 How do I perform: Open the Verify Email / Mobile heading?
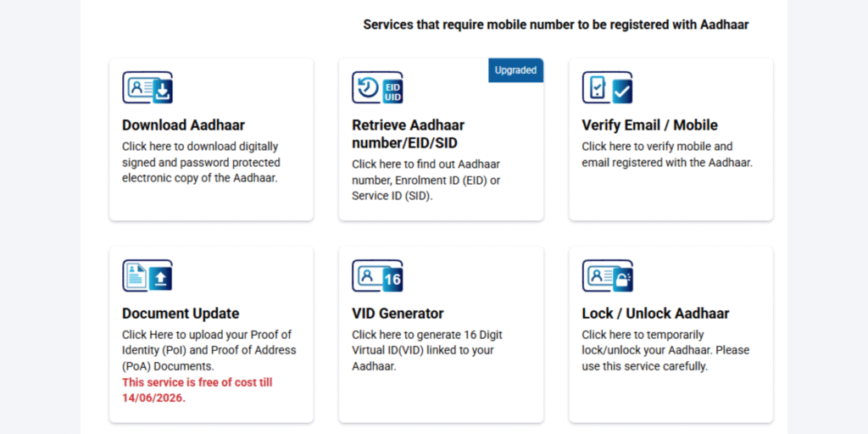point(649,125)
